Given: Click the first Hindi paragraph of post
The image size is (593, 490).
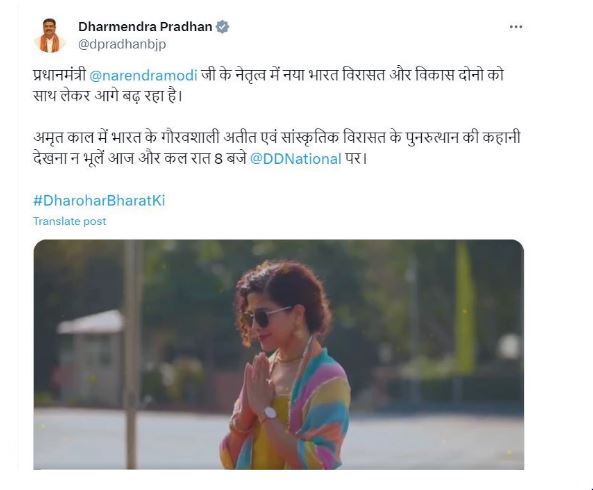Looking at the screenshot, I should pos(269,85).
